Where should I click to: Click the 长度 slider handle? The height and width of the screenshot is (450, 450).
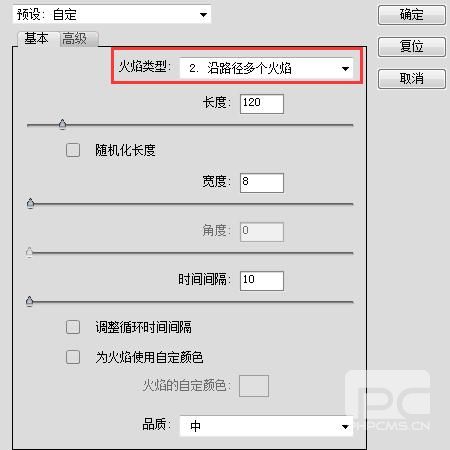point(62,124)
